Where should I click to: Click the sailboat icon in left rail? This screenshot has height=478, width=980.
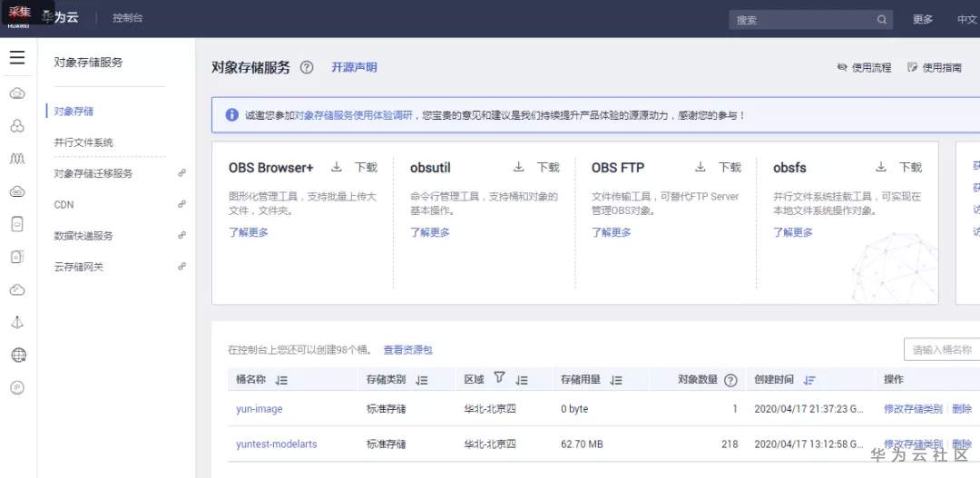17,322
